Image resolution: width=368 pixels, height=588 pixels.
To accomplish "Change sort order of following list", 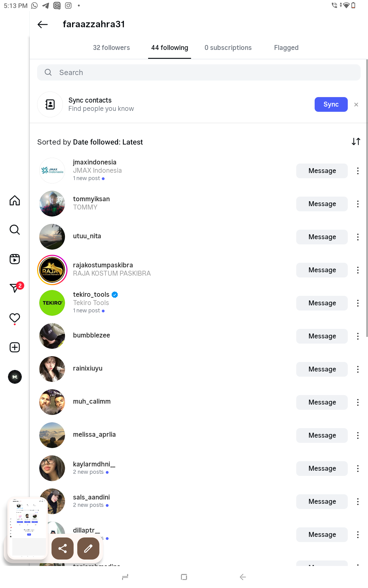I will (x=356, y=141).
